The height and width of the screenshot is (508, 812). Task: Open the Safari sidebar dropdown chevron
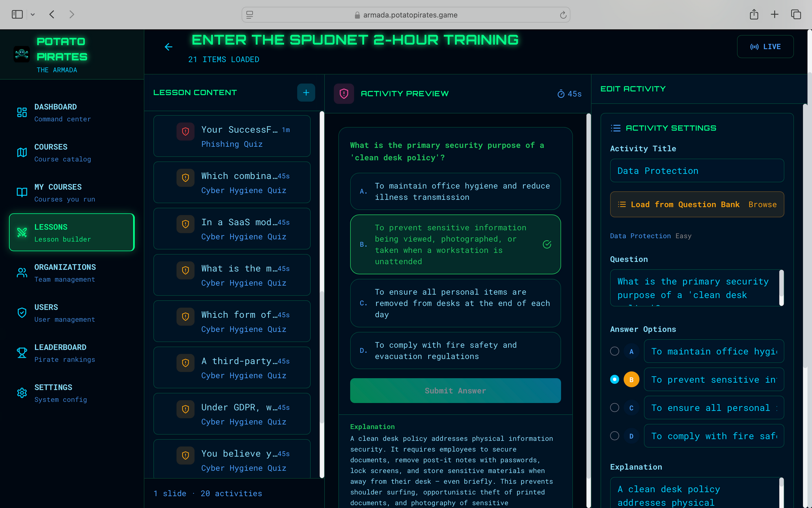[32, 14]
